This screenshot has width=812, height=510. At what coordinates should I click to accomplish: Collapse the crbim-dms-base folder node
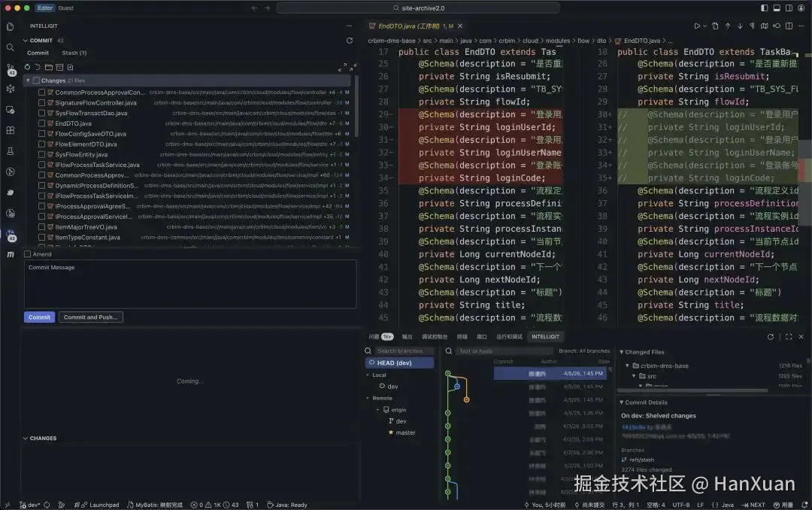tap(627, 366)
